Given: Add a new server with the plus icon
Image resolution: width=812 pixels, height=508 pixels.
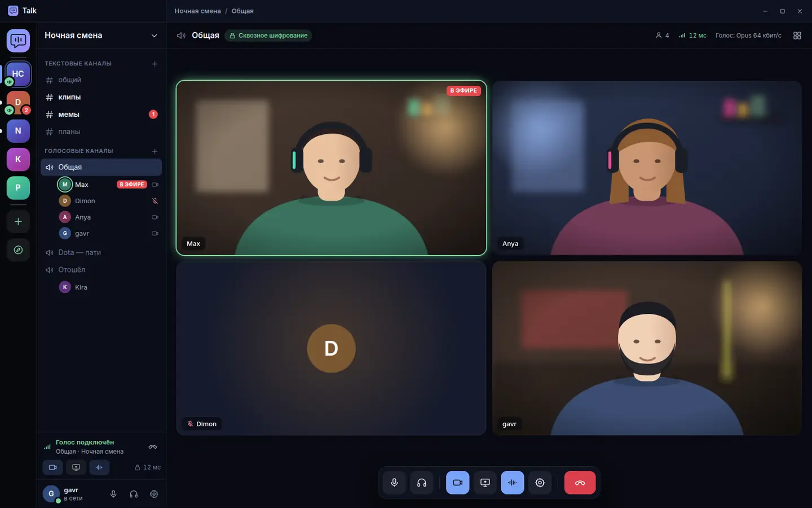Looking at the screenshot, I should click(18, 222).
